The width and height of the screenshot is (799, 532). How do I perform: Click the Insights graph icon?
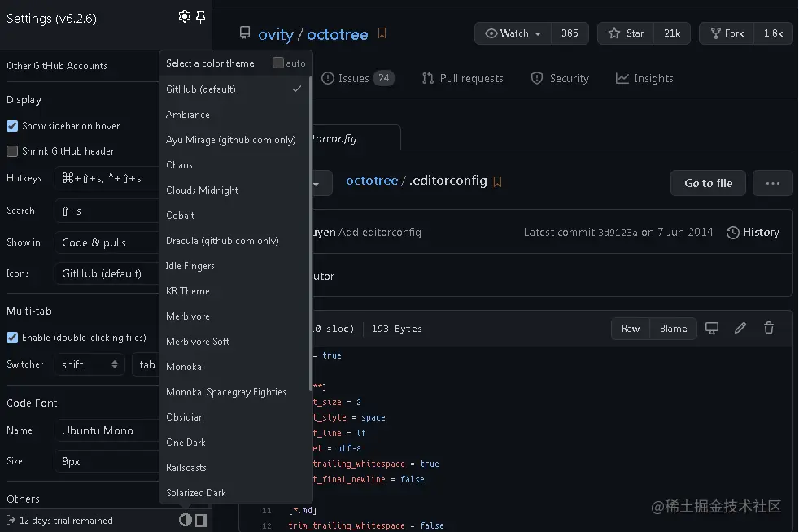pyautogui.click(x=622, y=78)
